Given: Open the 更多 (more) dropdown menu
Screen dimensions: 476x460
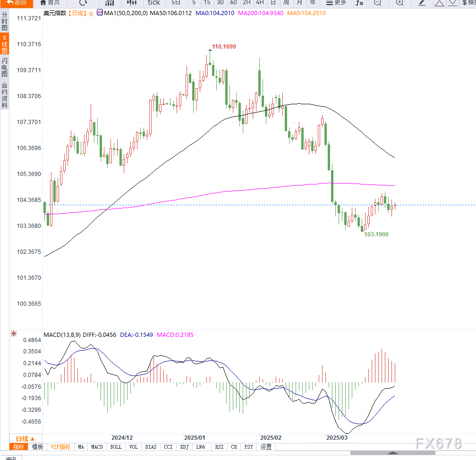Looking at the screenshot, I should point(336,3).
